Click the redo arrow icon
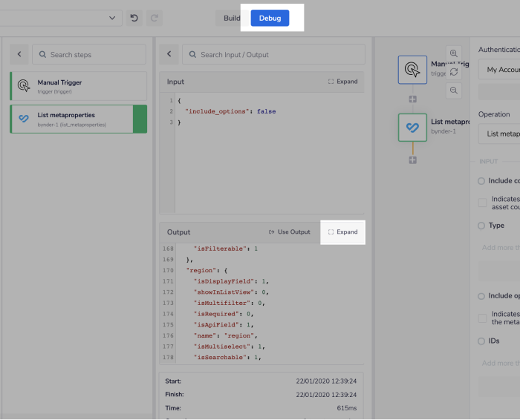 pyautogui.click(x=154, y=18)
